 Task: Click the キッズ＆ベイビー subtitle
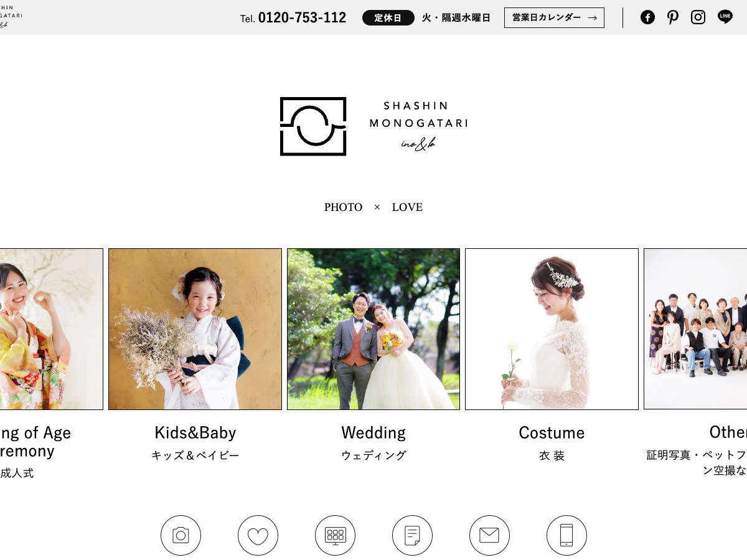tap(195, 455)
